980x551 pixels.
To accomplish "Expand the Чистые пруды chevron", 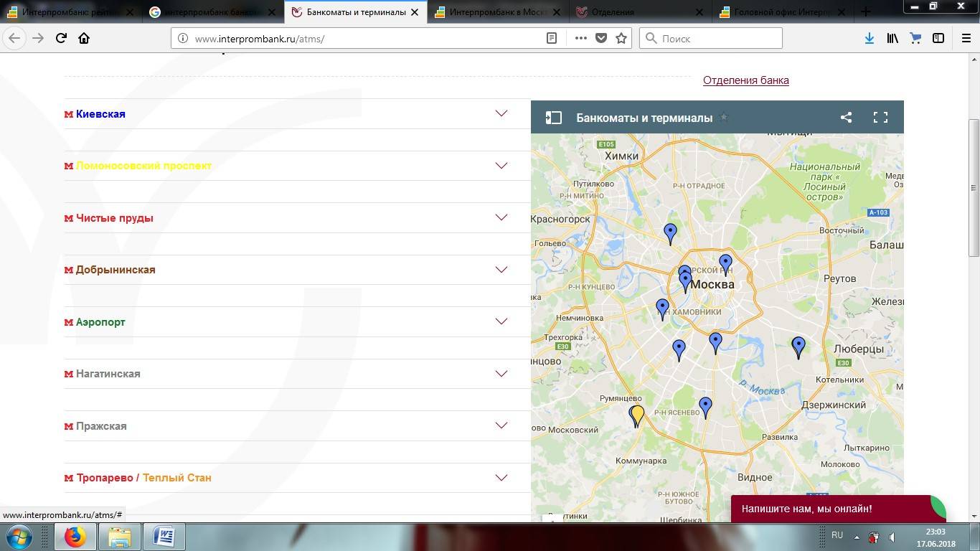I will [x=501, y=217].
